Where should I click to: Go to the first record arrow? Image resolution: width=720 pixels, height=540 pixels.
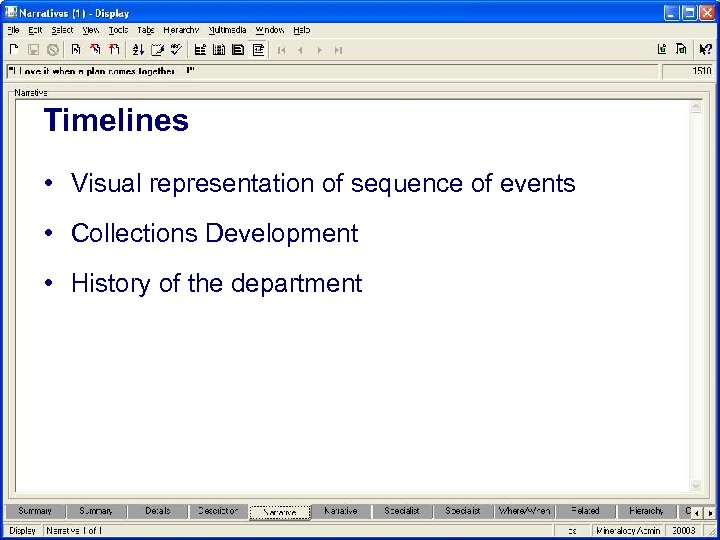[281, 50]
